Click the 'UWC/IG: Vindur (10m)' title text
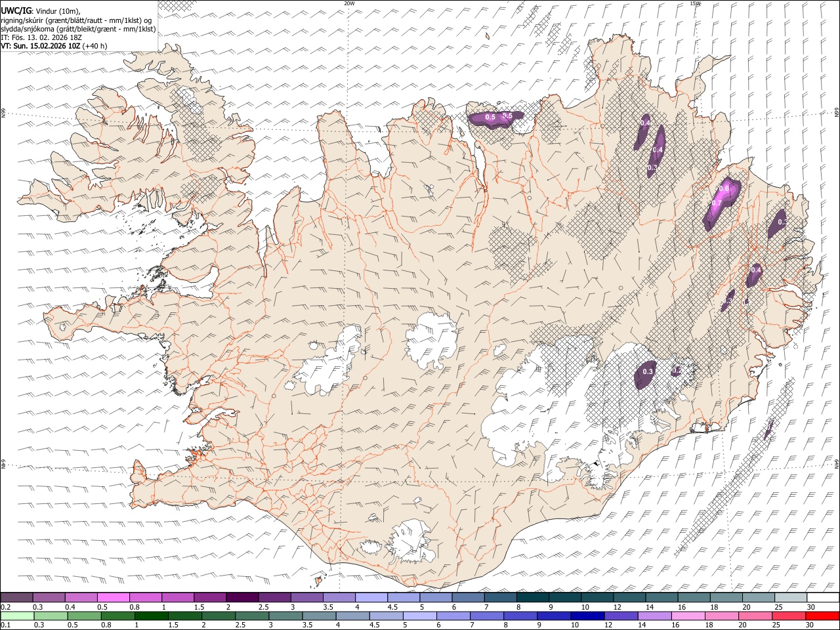 pos(41,11)
